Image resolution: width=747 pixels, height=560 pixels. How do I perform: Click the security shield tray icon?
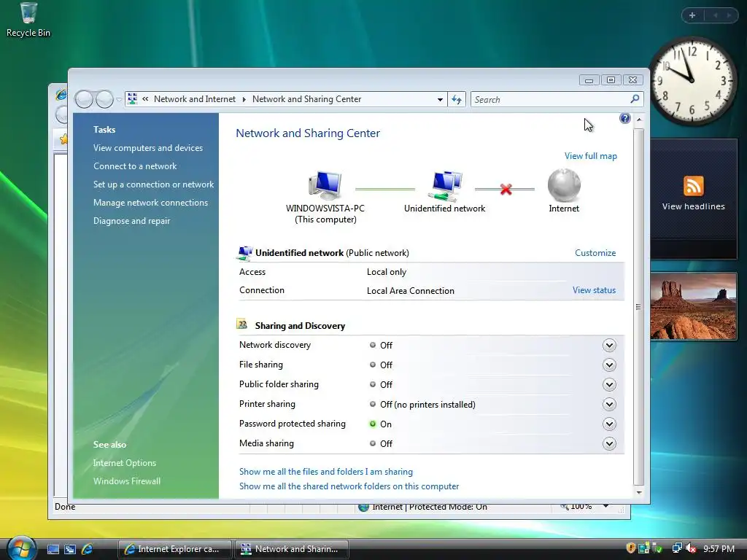630,548
